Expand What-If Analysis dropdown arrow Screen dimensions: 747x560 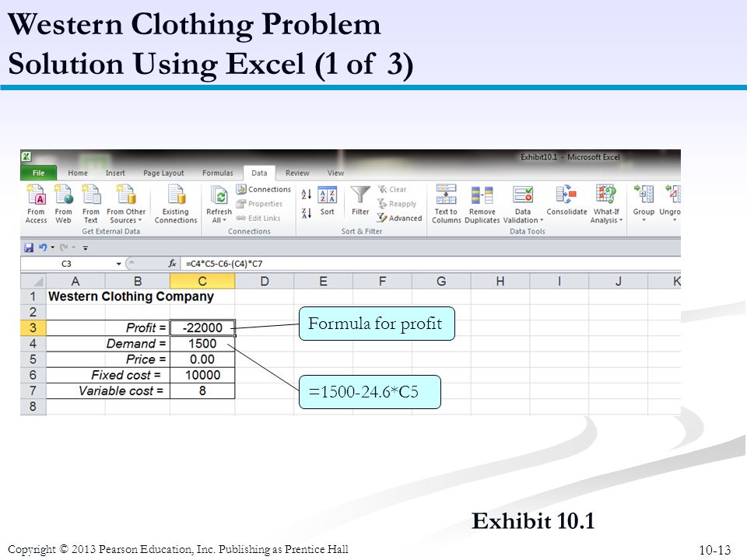tap(621, 220)
